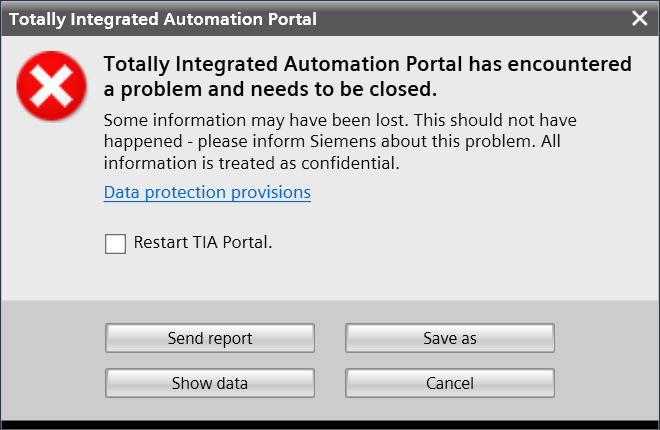Click the red error X icon
Image resolution: width=660 pixels, height=430 pixels.
51,83
